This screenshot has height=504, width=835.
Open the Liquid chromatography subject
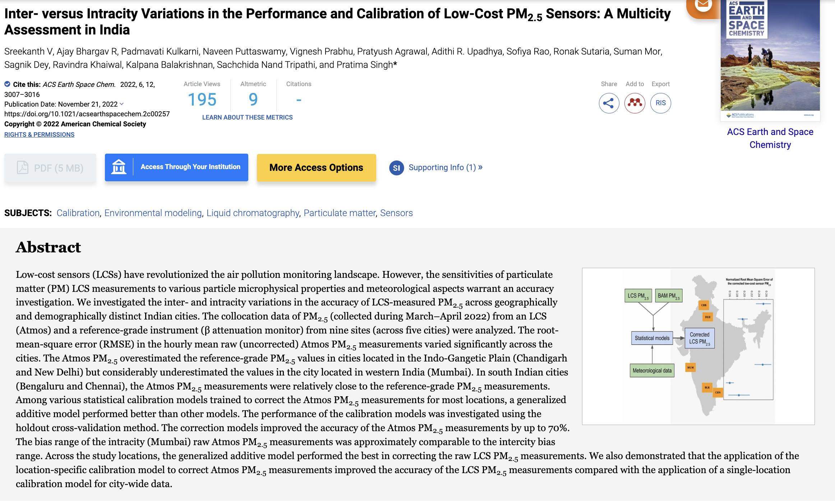tap(253, 213)
